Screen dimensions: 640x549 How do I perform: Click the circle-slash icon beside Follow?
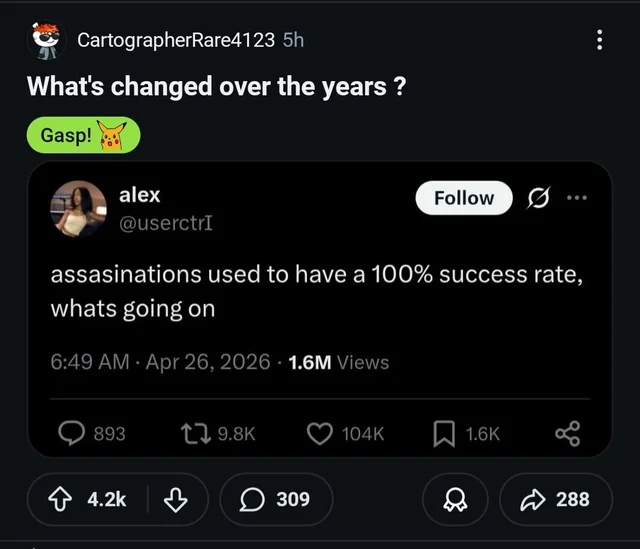coord(540,198)
